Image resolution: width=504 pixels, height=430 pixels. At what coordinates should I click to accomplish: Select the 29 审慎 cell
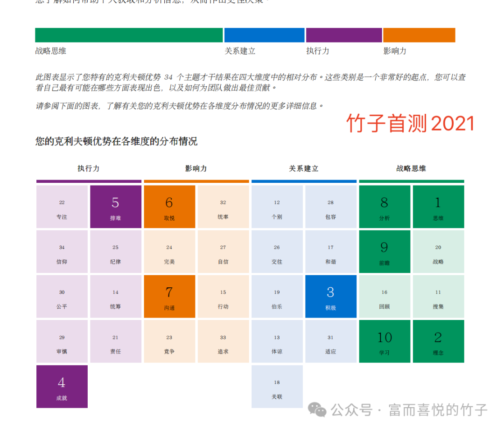pos(62,341)
